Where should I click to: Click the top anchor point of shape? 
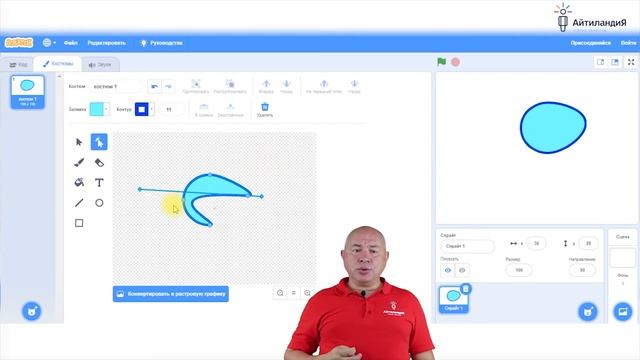[210, 175]
